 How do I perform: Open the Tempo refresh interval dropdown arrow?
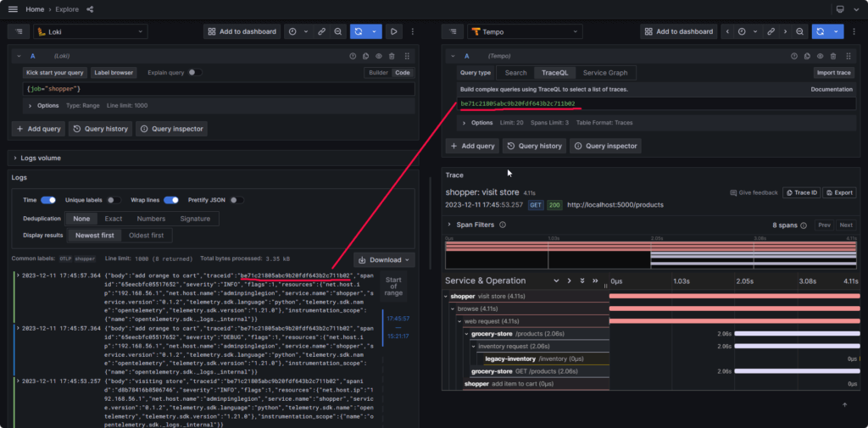tap(836, 31)
